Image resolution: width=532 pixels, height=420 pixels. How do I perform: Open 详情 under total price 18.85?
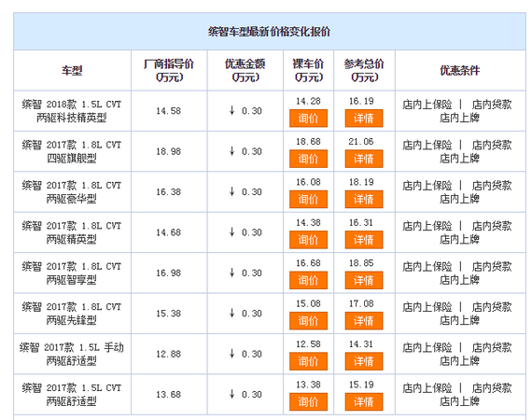364,280
